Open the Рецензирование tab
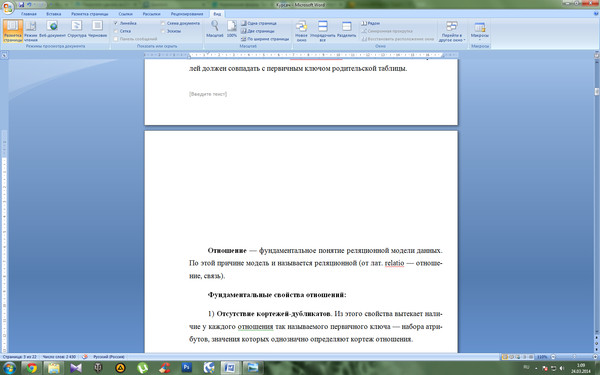This screenshot has width=600, height=375. pos(187,14)
